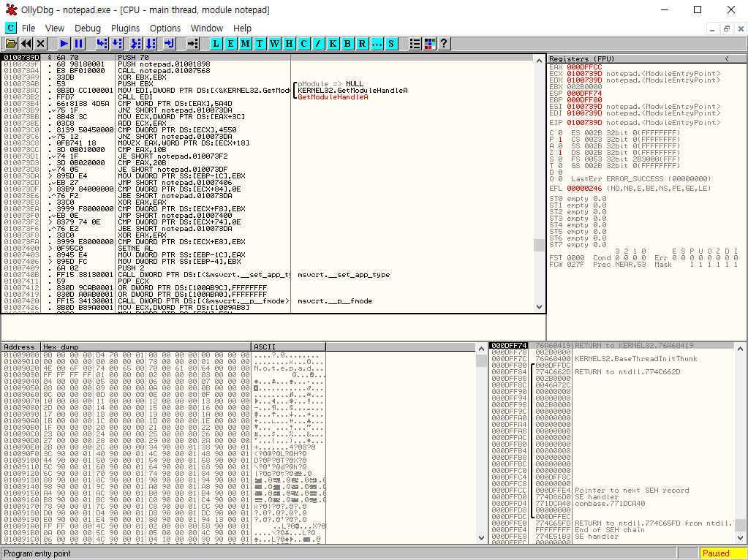Screen dimensions: 748x560
Task: Show Patches with slash button
Action: coord(318,44)
